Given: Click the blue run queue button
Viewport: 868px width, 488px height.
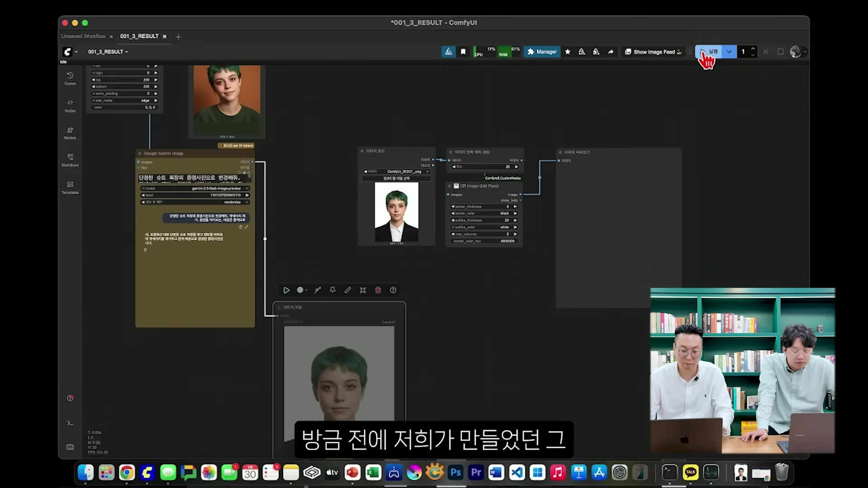Looking at the screenshot, I should pyautogui.click(x=709, y=52).
